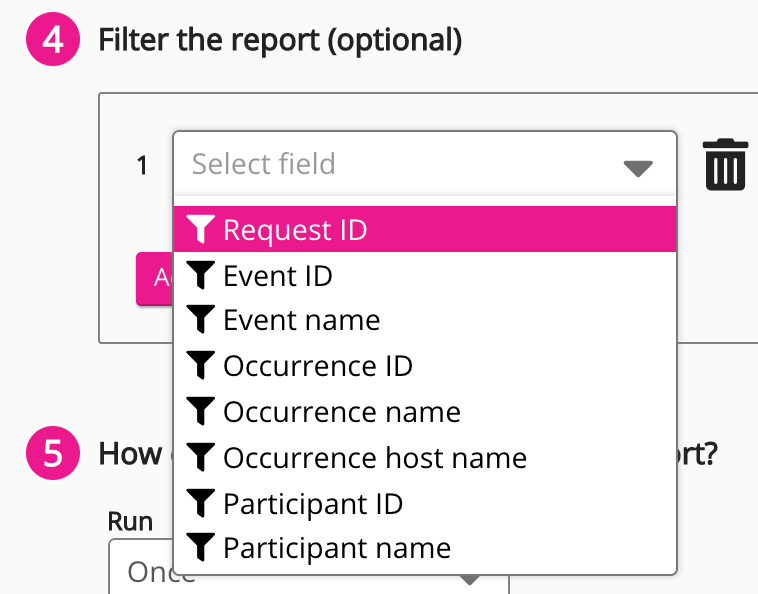This screenshot has height=594, width=758.
Task: Click the funnel icon beside Event name
Action: click(x=202, y=320)
